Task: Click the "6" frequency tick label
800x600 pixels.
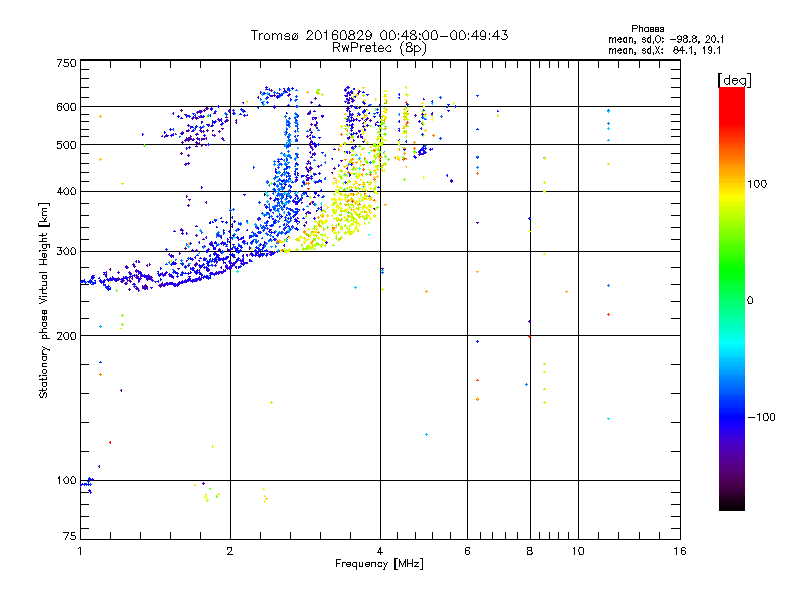Action: coord(467,551)
